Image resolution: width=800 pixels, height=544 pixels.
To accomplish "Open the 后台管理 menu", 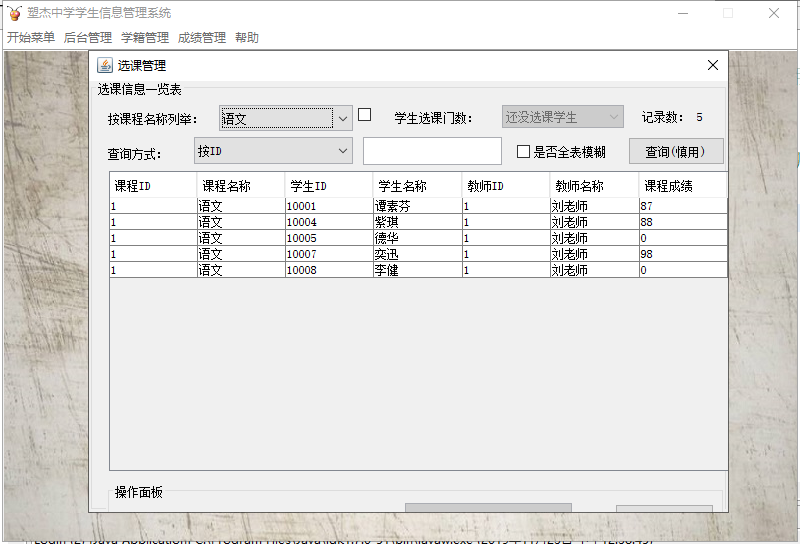I will click(88, 37).
